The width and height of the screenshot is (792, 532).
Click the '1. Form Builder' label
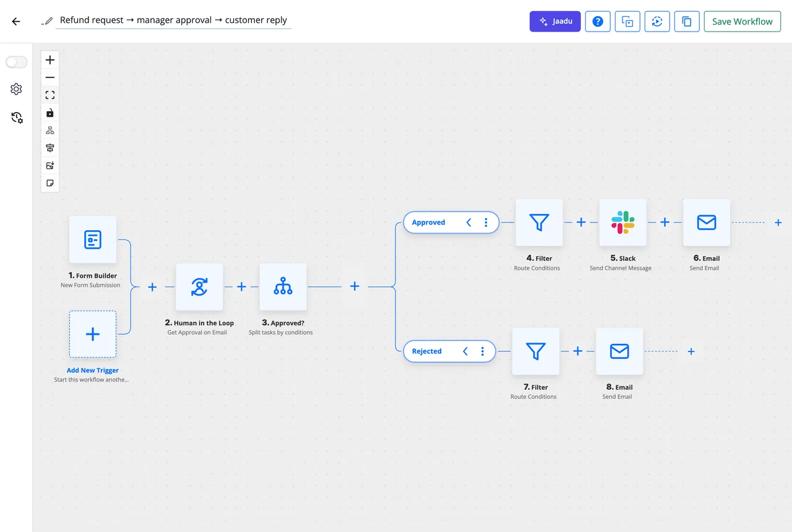[x=93, y=275]
